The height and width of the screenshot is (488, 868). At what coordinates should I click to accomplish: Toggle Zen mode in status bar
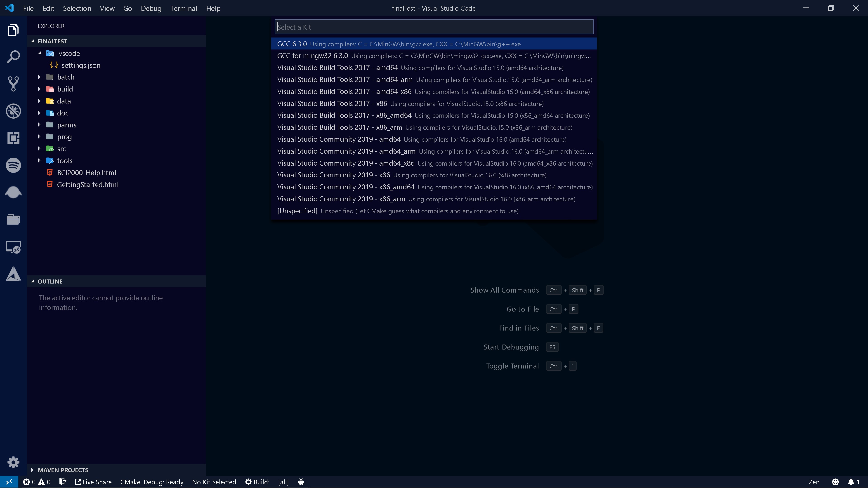coord(814,482)
